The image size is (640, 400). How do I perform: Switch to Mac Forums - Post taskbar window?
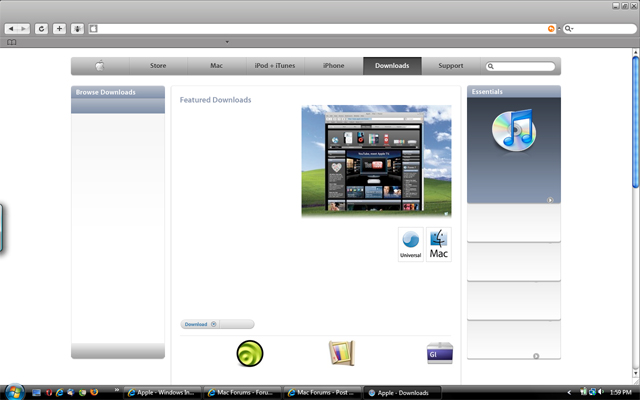tap(322, 393)
